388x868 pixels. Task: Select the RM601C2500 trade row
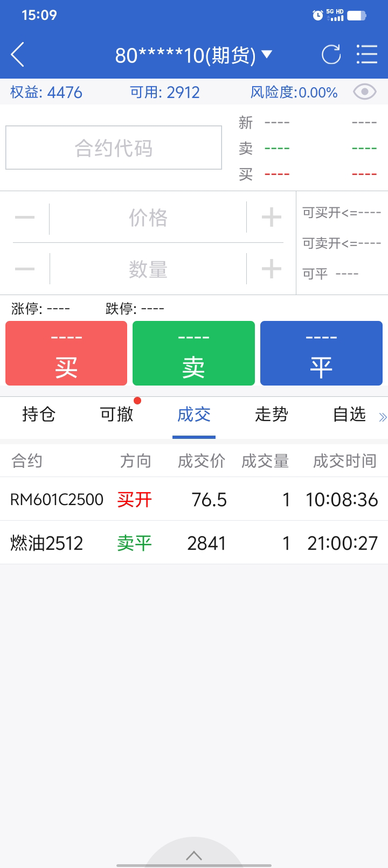[x=194, y=499]
